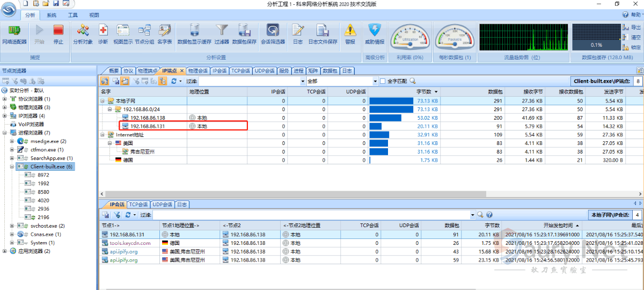Viewport: 644px width, 290px height.
Task: Sort by the 字节数 column header
Action: (427, 92)
